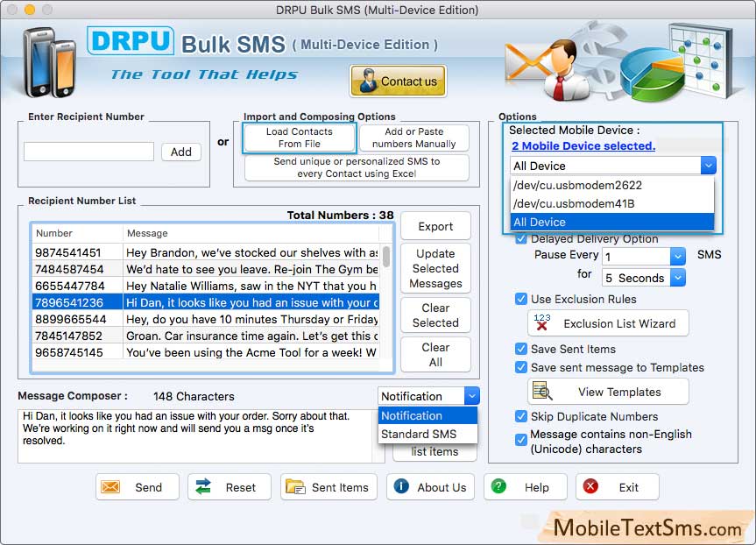The height and width of the screenshot is (545, 756).
Task: Click Add or Paste numbers Manually
Action: click(x=414, y=138)
